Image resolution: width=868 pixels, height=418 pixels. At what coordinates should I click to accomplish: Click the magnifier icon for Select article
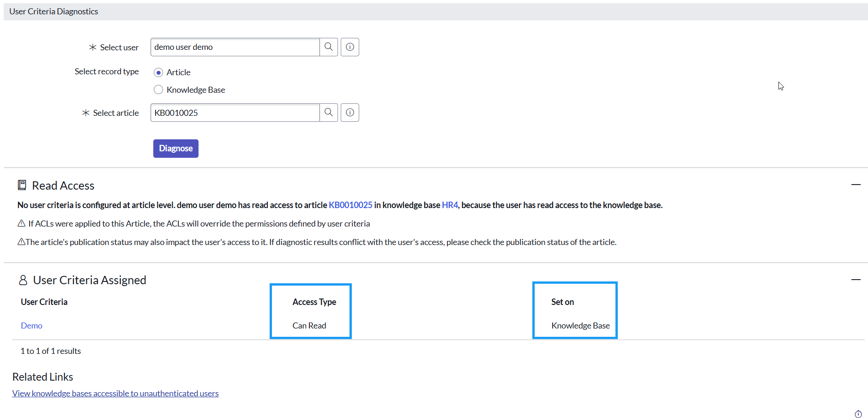pos(328,112)
